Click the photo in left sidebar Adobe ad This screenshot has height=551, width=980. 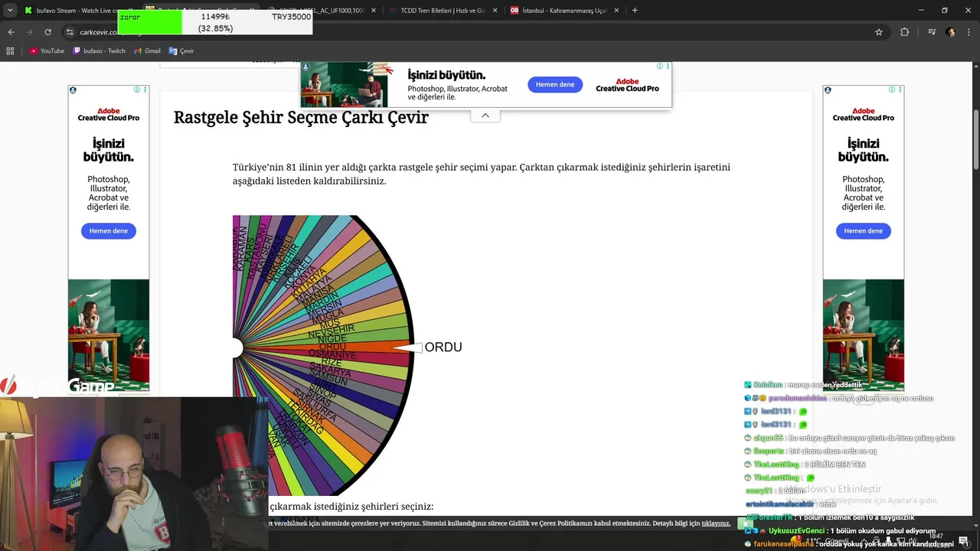(x=109, y=335)
